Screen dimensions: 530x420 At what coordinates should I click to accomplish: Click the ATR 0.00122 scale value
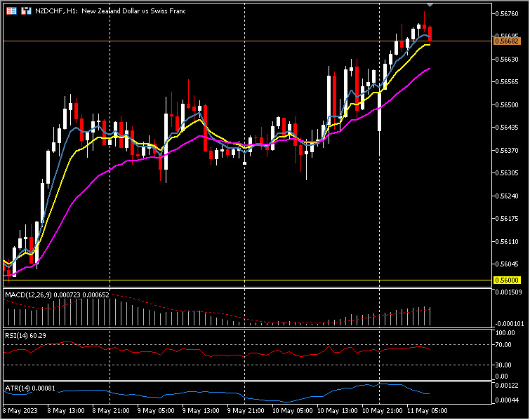coord(506,386)
